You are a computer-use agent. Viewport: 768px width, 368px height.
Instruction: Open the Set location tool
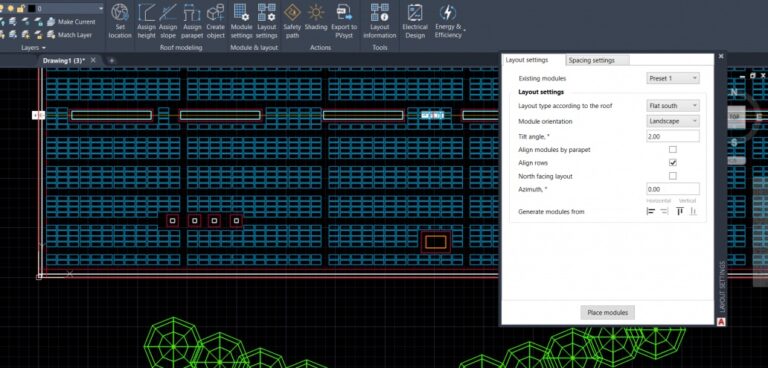pyautogui.click(x=120, y=22)
